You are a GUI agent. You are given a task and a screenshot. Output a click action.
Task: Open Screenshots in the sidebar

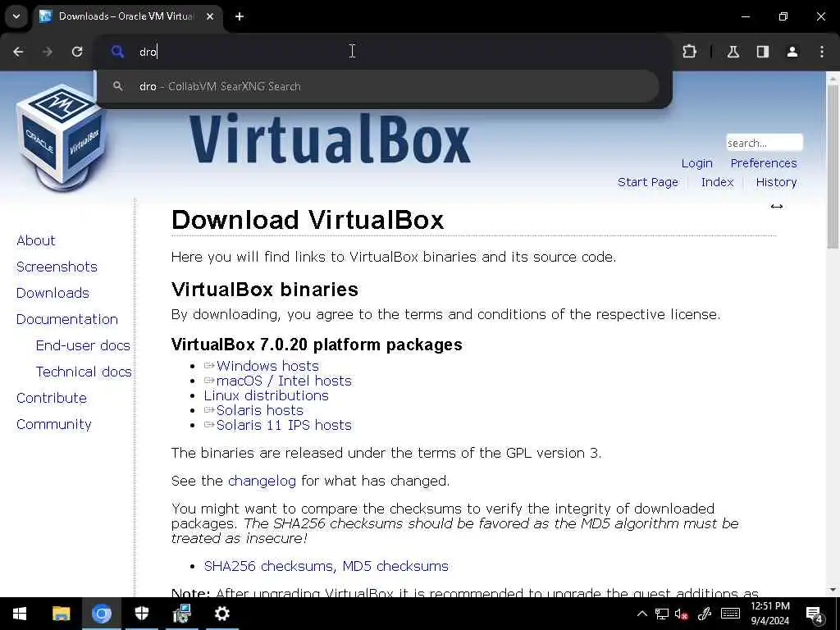57,267
